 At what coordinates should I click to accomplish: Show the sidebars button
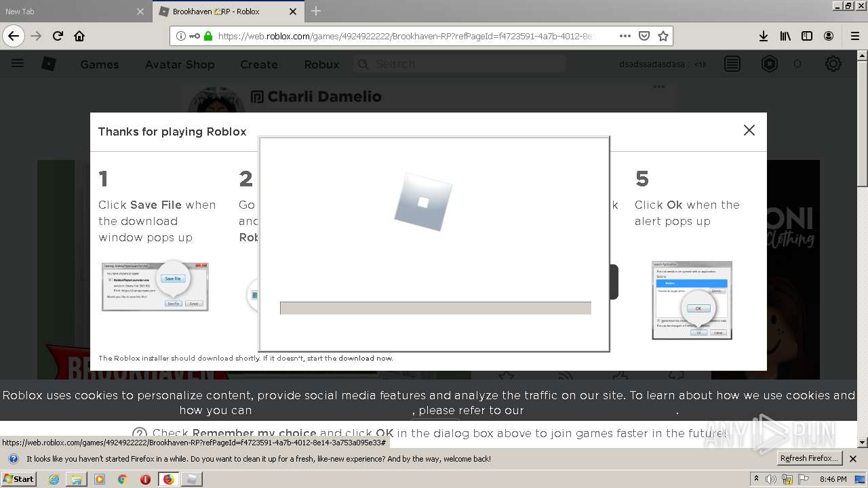click(x=807, y=36)
